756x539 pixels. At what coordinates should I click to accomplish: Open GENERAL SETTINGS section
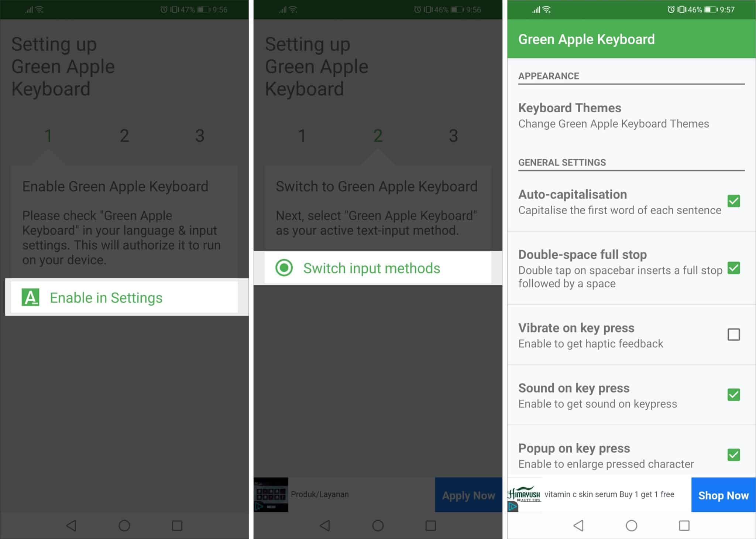click(563, 163)
